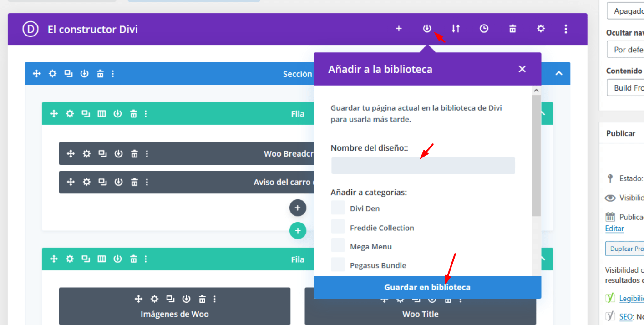Open the Apagado dropdown in the sidebar
This screenshot has width=644, height=325.
[x=625, y=11]
